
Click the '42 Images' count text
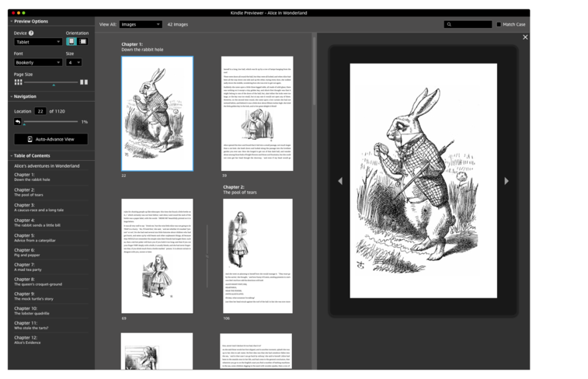coord(178,24)
